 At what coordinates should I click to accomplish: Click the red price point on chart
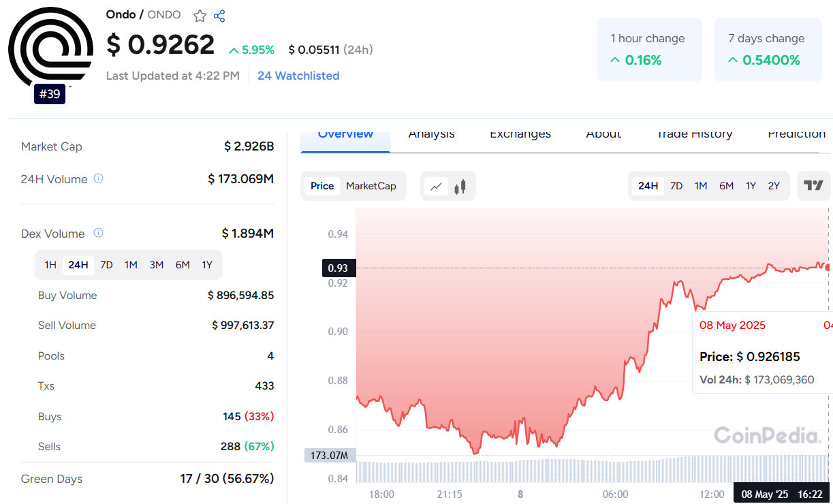pyautogui.click(x=828, y=268)
